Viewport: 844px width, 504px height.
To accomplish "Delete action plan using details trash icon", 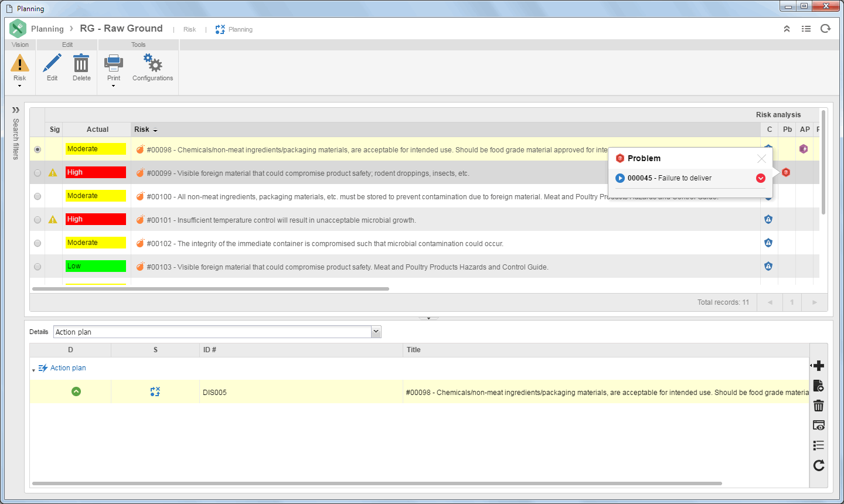I will [x=819, y=406].
